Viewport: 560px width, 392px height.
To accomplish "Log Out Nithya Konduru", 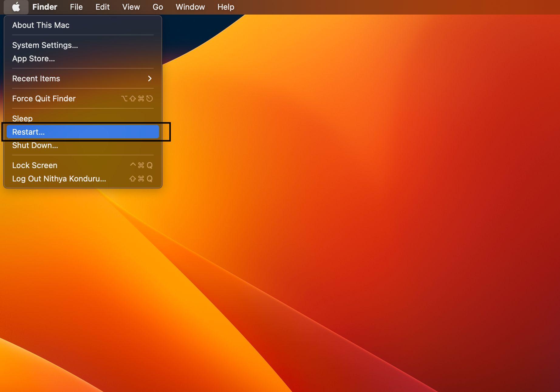I will pos(59,179).
